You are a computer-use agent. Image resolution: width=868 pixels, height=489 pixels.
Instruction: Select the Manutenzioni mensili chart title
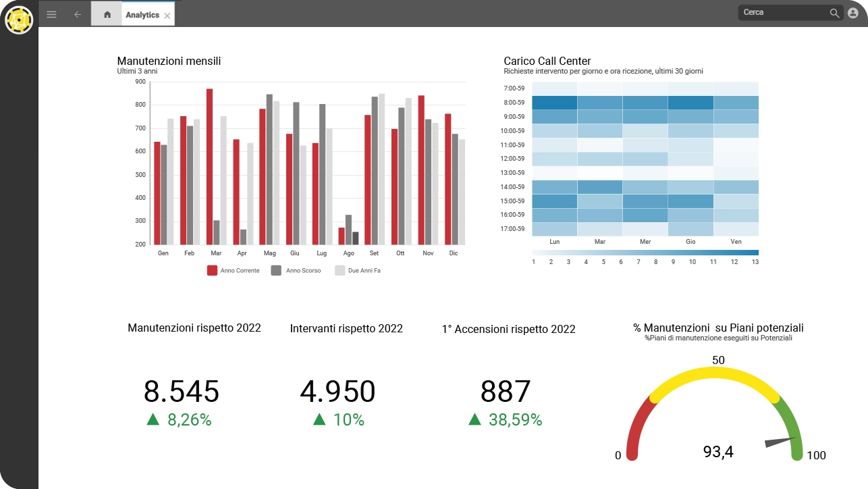click(x=169, y=61)
